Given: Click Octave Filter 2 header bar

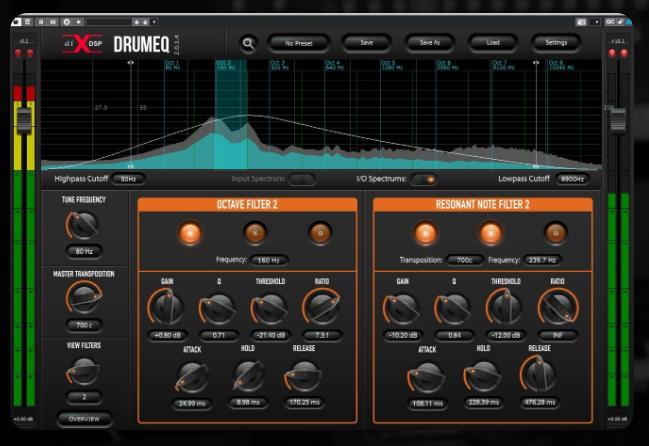Looking at the screenshot, I should (x=247, y=204).
